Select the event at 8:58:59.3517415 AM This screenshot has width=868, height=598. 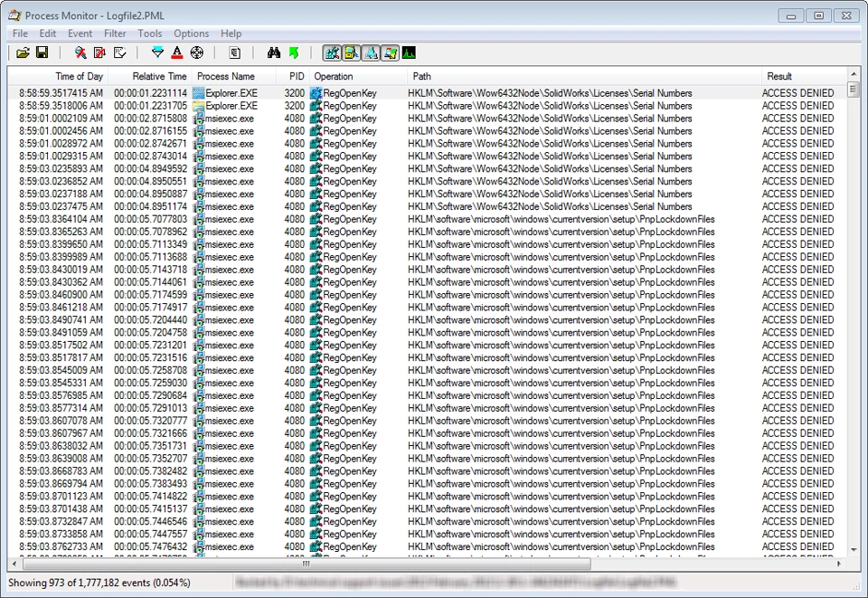tap(428, 93)
